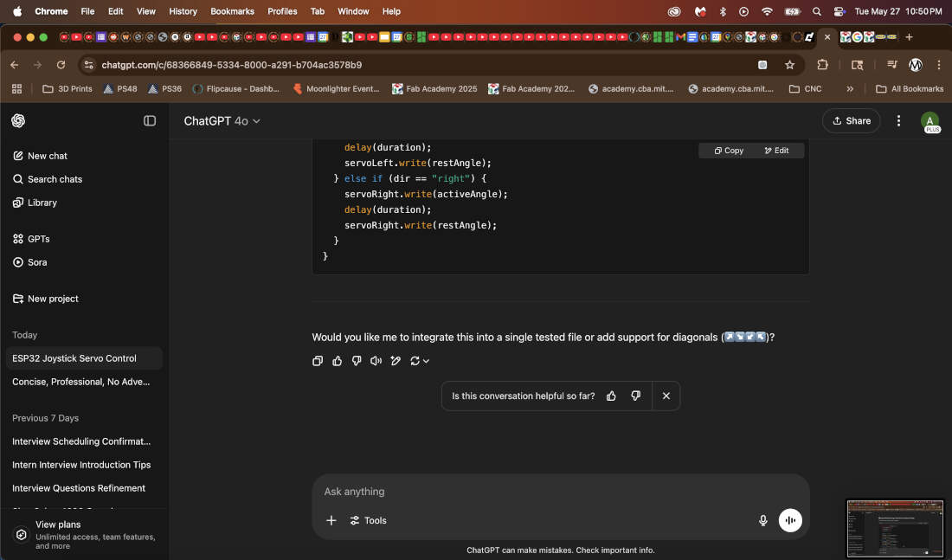The width and height of the screenshot is (952, 560).
Task: Copy the response with copy icon
Action: pos(318,361)
